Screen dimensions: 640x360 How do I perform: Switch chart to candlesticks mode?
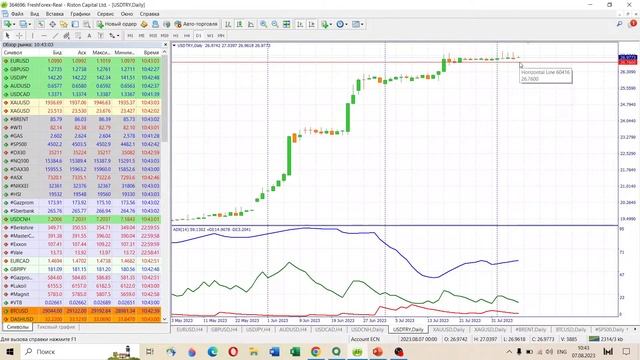coord(240,24)
